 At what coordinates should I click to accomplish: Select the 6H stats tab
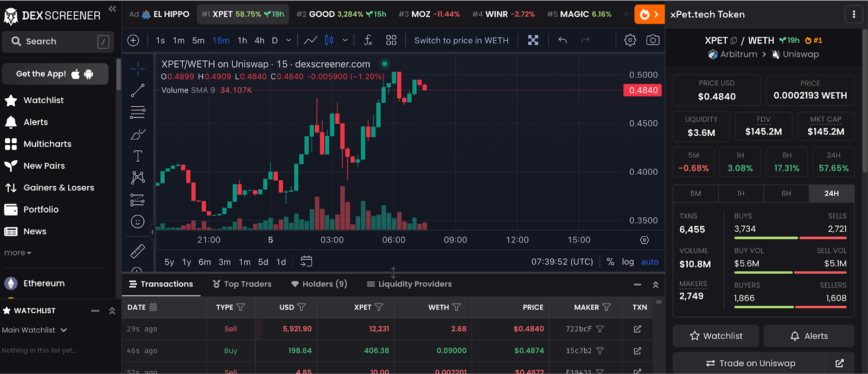786,193
